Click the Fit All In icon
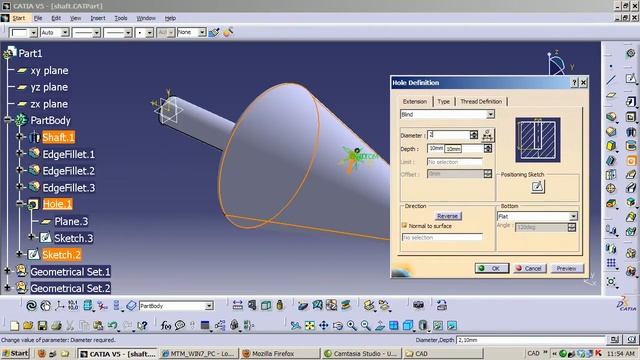This screenshot has height=360, width=640. 310,325
